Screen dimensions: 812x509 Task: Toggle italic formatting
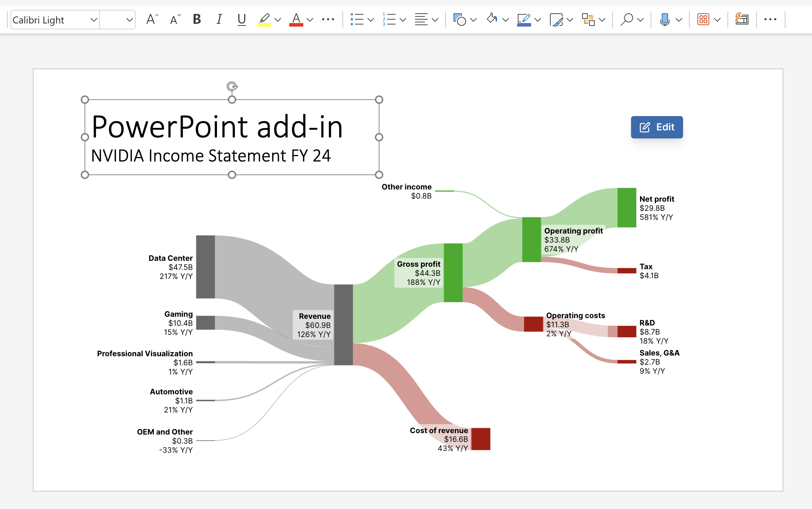pos(219,20)
